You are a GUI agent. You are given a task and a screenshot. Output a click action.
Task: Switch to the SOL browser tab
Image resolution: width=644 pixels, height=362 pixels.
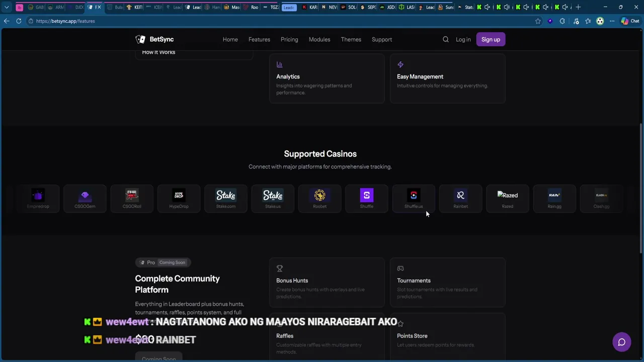click(x=349, y=7)
